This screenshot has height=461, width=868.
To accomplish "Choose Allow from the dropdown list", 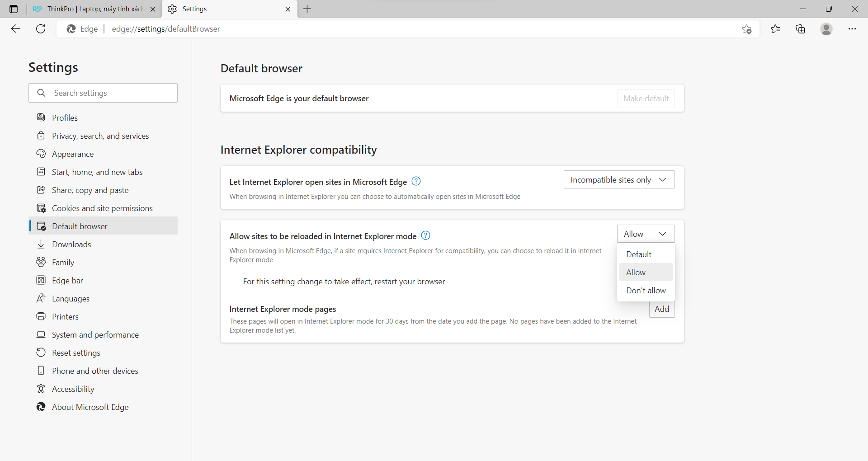I will 646,273.
